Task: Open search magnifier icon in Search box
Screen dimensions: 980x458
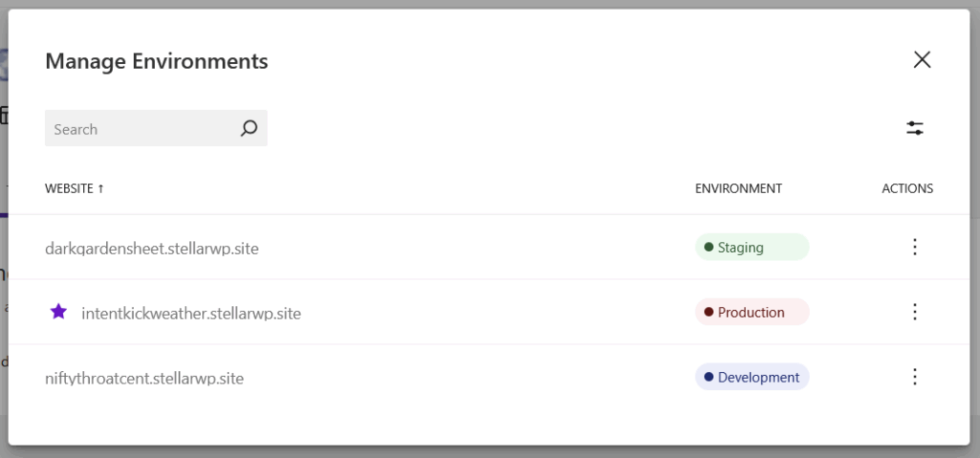Action: point(249,128)
